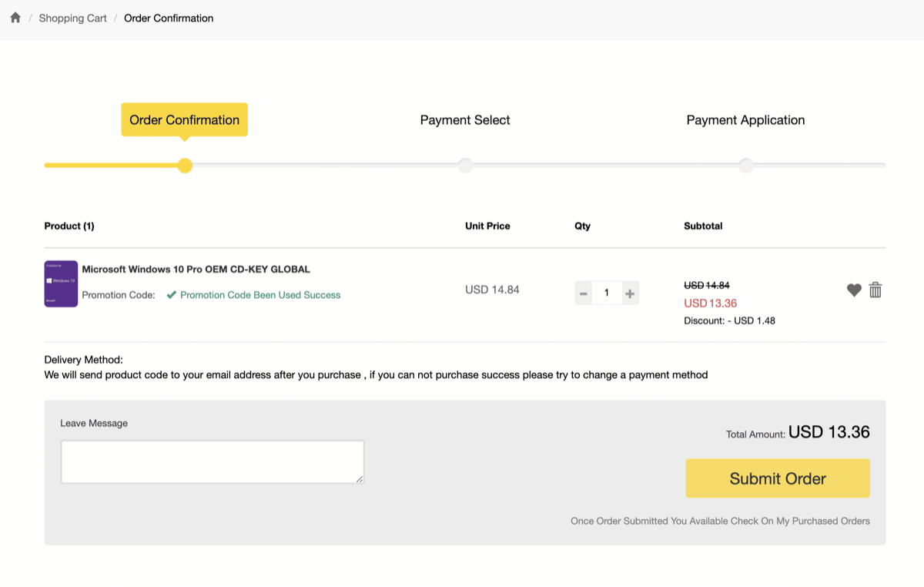Decrease quantity with the minus button
Image resolution: width=924 pixels, height=587 pixels.
pos(584,293)
